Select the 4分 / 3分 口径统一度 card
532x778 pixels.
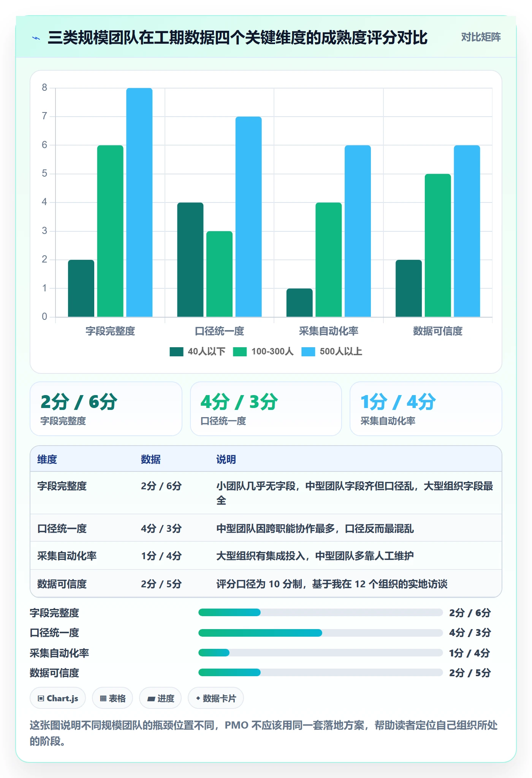click(266, 409)
